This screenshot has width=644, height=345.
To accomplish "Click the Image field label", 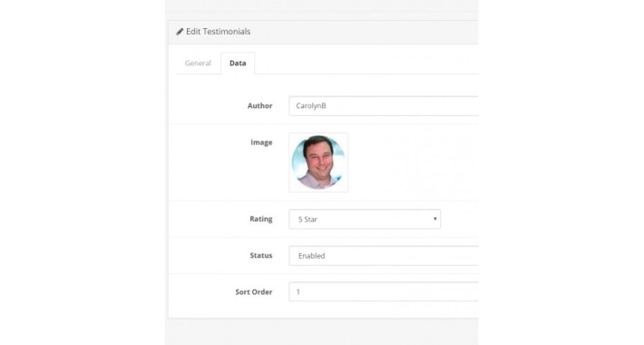I will [x=261, y=143].
